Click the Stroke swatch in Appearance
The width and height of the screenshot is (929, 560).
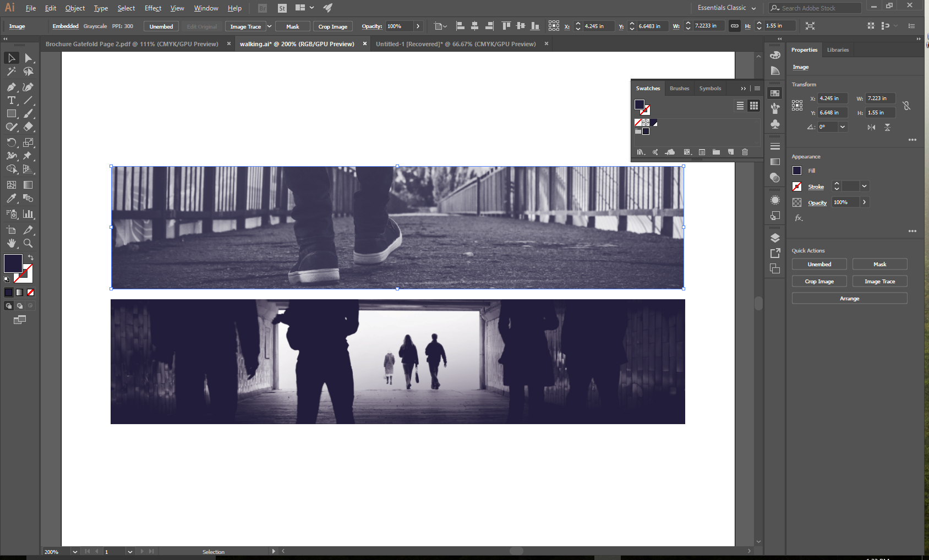click(x=797, y=186)
